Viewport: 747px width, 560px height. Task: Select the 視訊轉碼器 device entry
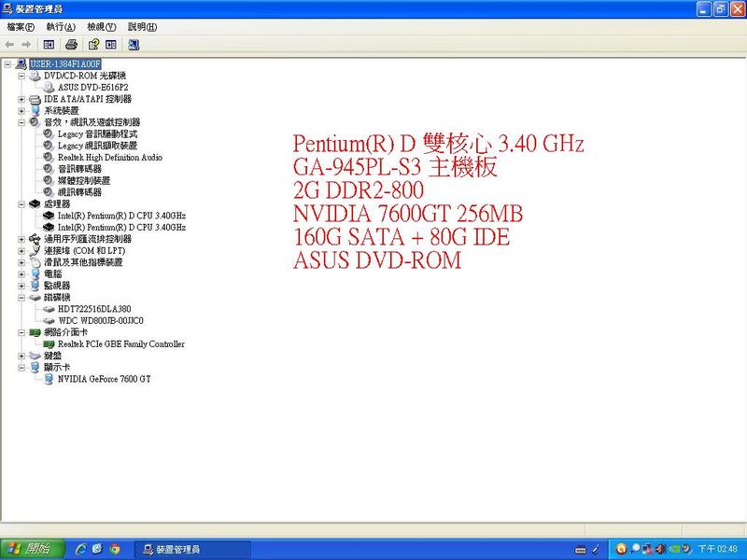pos(79,192)
